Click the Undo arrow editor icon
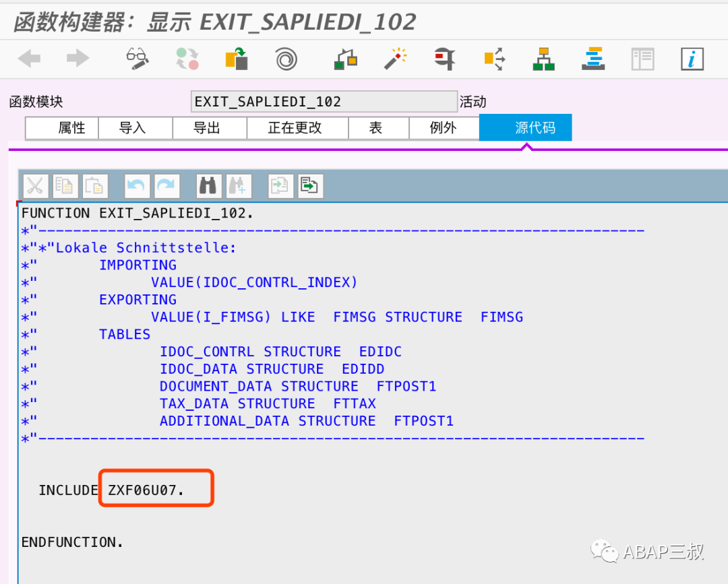728x584 pixels. point(137,187)
